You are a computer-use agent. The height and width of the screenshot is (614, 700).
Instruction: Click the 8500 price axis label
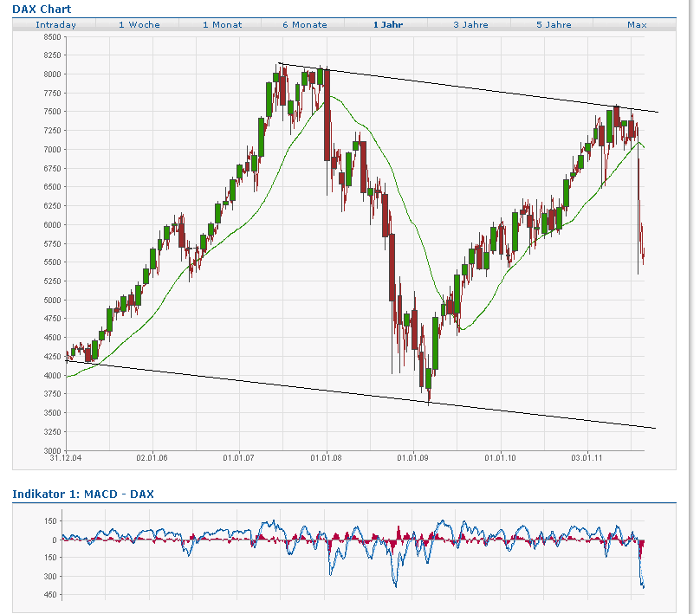(52, 37)
